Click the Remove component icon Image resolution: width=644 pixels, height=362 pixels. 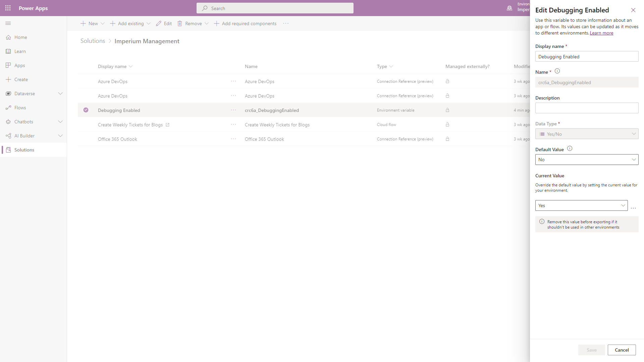(x=180, y=23)
